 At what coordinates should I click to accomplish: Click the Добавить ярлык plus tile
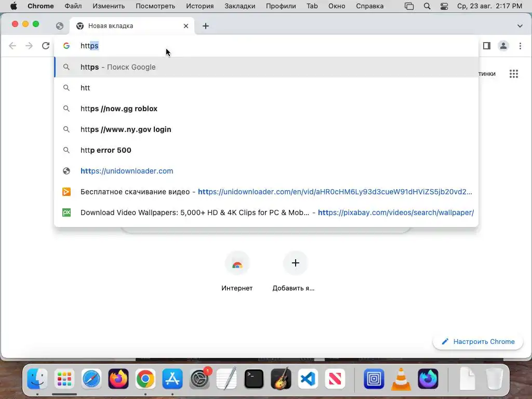pos(295,271)
